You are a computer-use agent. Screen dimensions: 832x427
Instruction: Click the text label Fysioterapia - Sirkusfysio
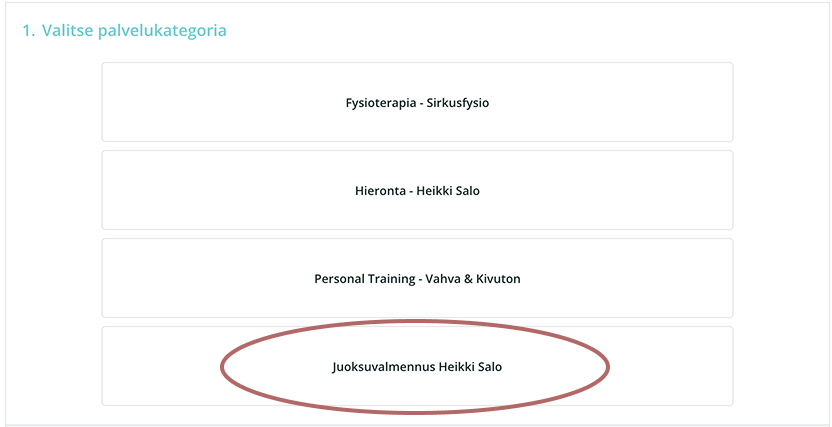(x=417, y=103)
